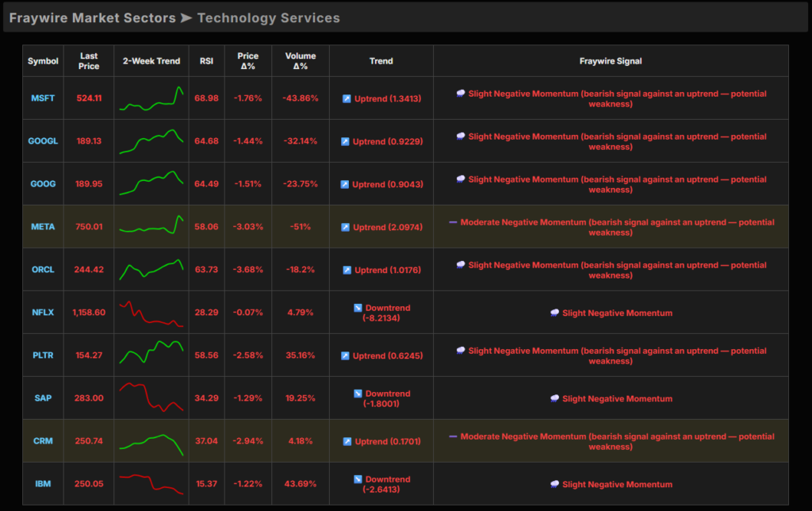Screen dimensions: 812x511
Task: Open the CRM 2-week trend chart
Action: 151,441
